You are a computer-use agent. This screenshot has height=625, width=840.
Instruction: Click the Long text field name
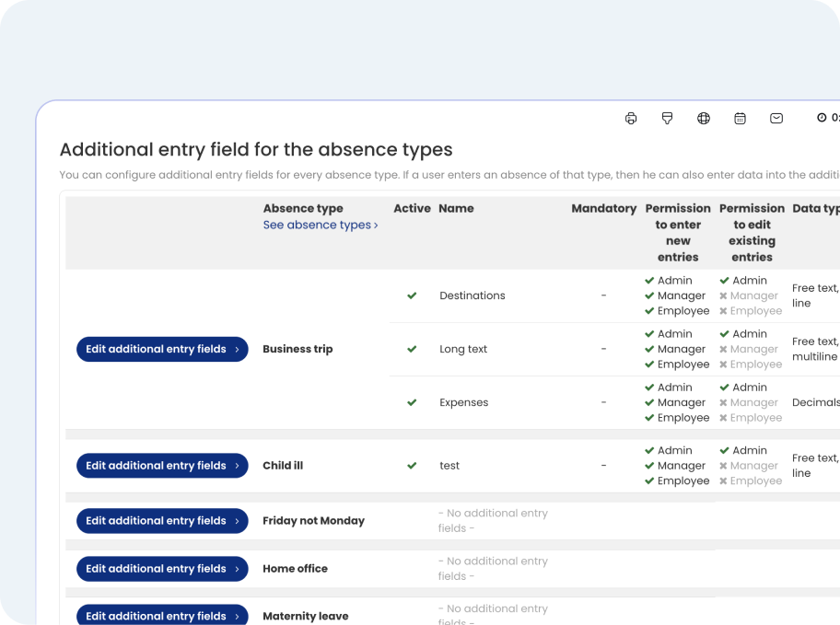tap(463, 349)
